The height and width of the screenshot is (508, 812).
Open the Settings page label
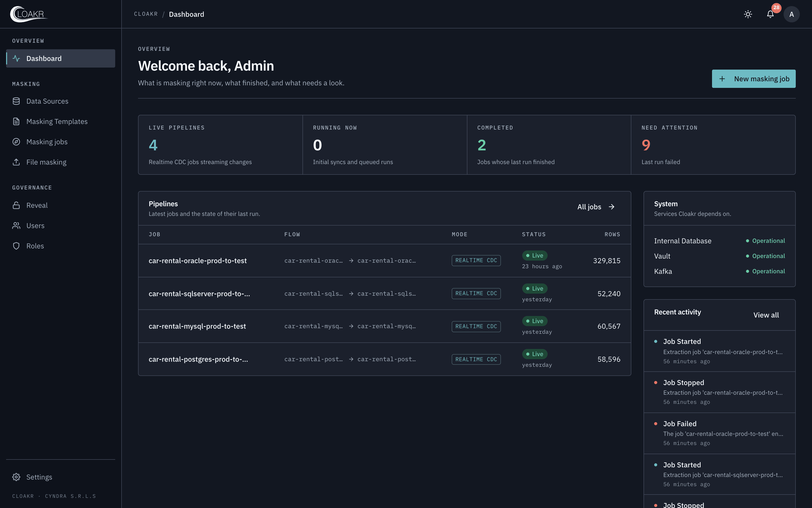pyautogui.click(x=39, y=477)
